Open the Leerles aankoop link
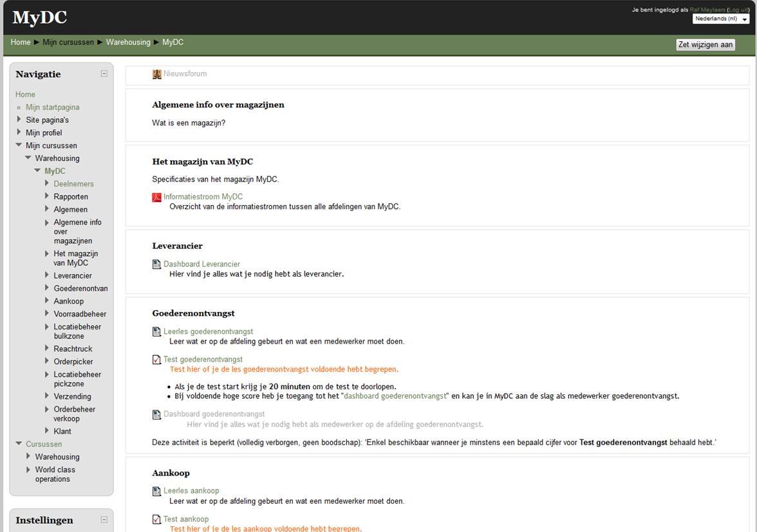This screenshot has height=532, width=757. pos(191,491)
